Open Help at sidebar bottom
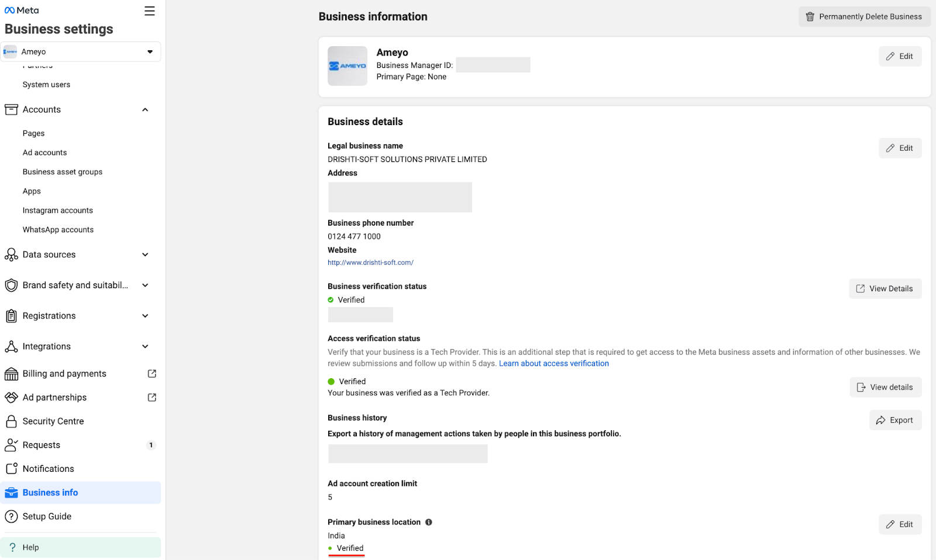The width and height of the screenshot is (936, 560). [81, 548]
